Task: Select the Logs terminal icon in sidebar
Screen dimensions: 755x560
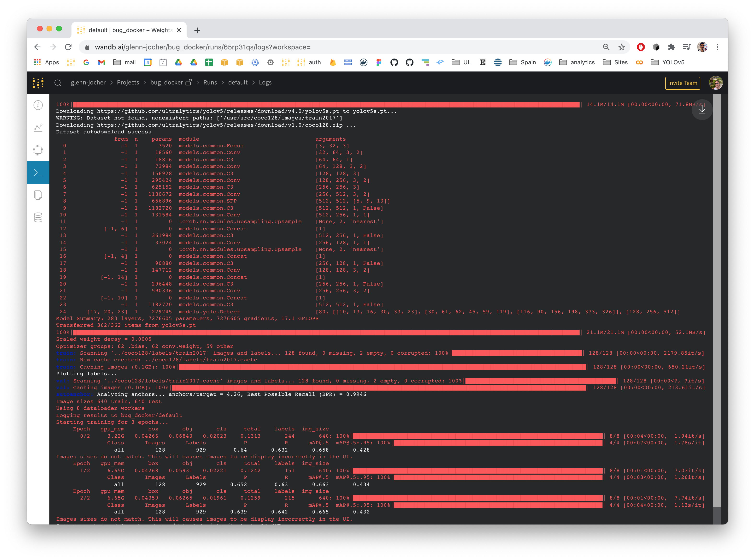Action: pyautogui.click(x=38, y=173)
